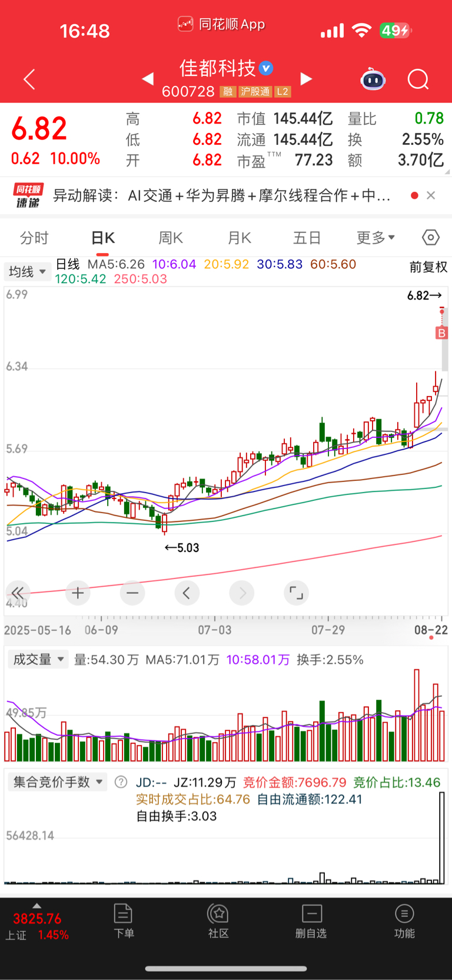Open chart settings hexagon icon

431,237
